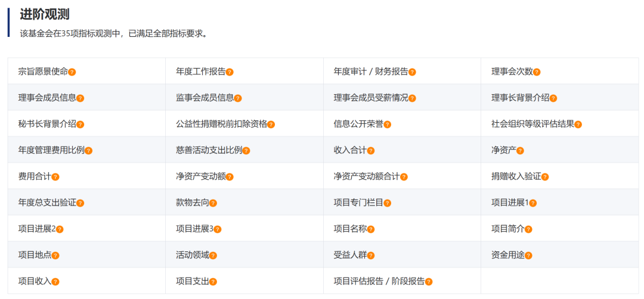The image size is (644, 299).
Task: Click help icon beside 项目收入
Action: tap(55, 282)
